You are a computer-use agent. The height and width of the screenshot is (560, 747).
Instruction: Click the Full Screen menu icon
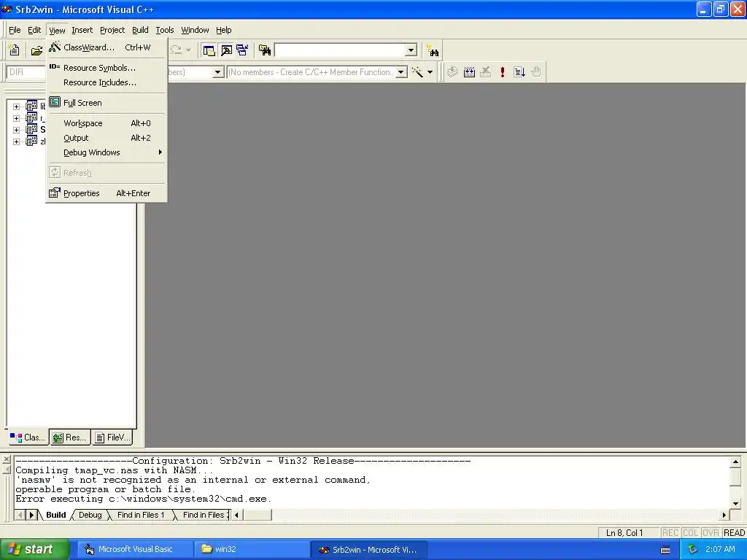click(x=55, y=102)
